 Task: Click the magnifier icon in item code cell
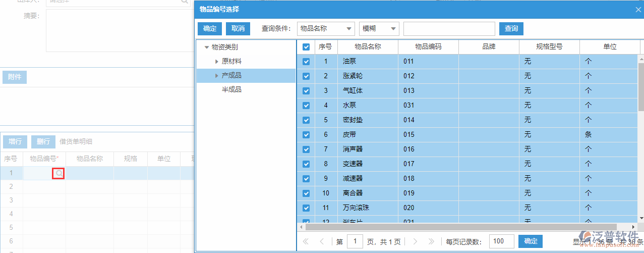coord(59,173)
